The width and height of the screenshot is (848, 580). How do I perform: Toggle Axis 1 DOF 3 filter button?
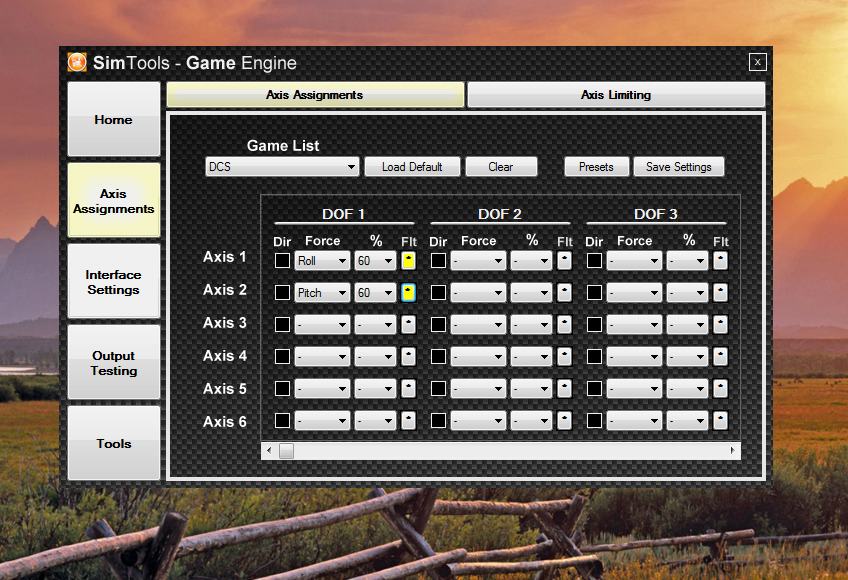[720, 261]
